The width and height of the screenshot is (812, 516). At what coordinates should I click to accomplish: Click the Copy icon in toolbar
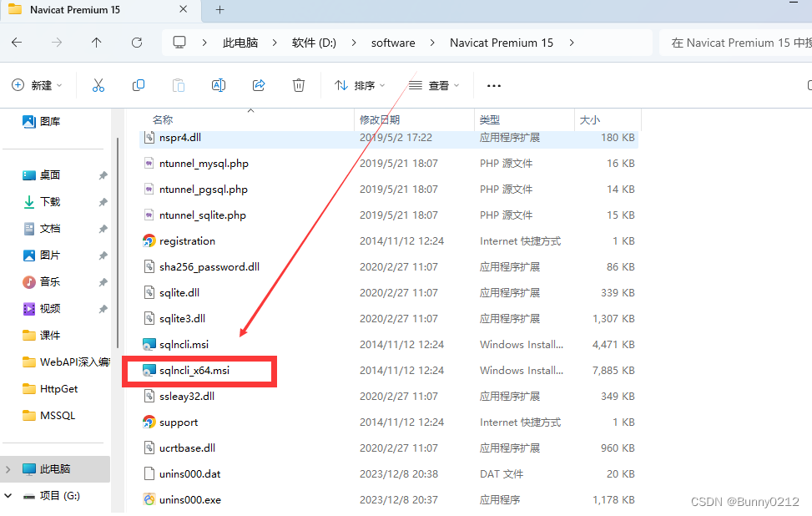(x=139, y=85)
